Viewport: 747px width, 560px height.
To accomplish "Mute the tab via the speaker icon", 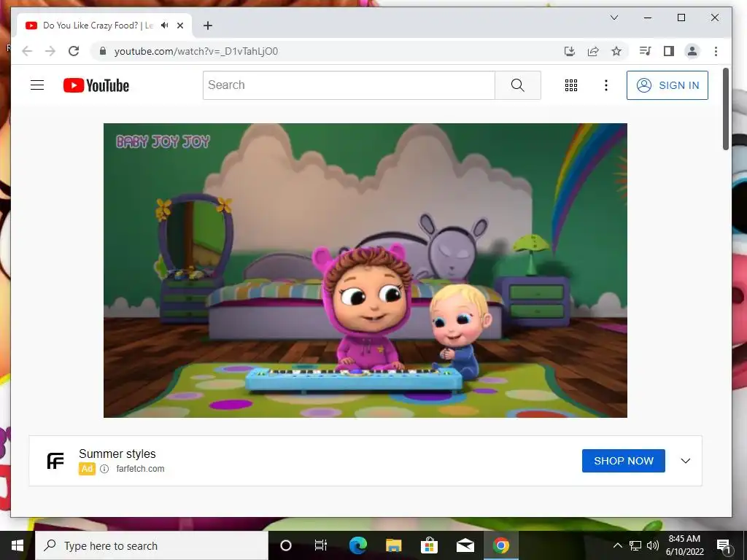I will tap(165, 26).
